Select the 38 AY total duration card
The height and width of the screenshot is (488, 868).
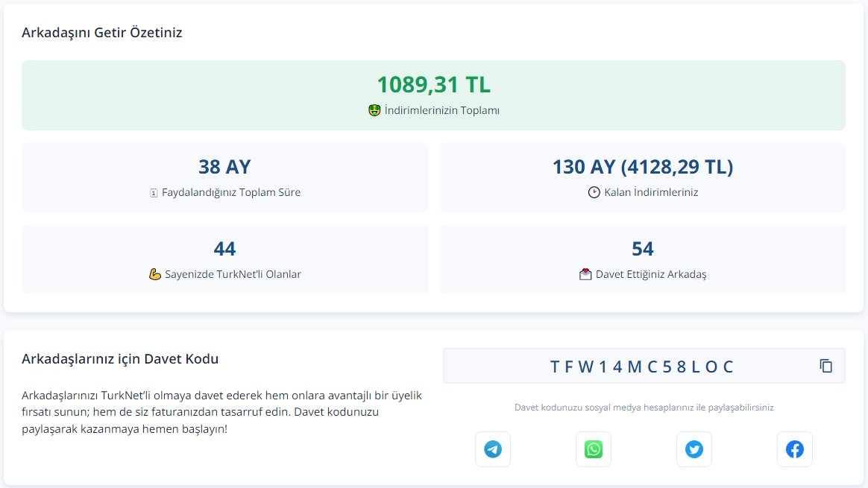point(224,177)
